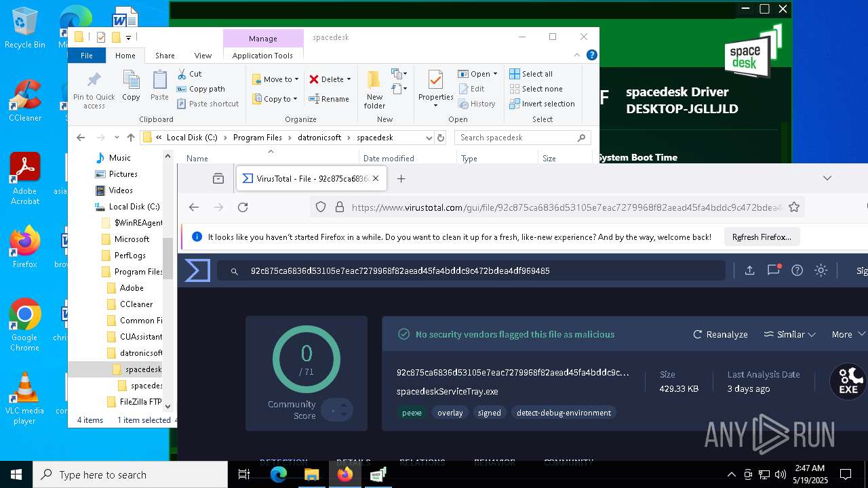Open Copy to dropdown
The image size is (868, 488).
tap(275, 99)
